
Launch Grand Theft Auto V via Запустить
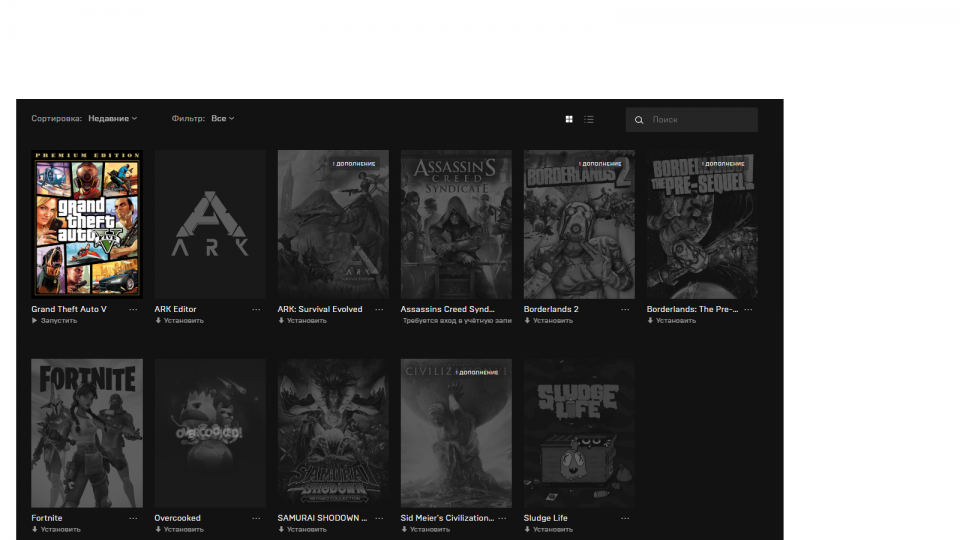54,321
